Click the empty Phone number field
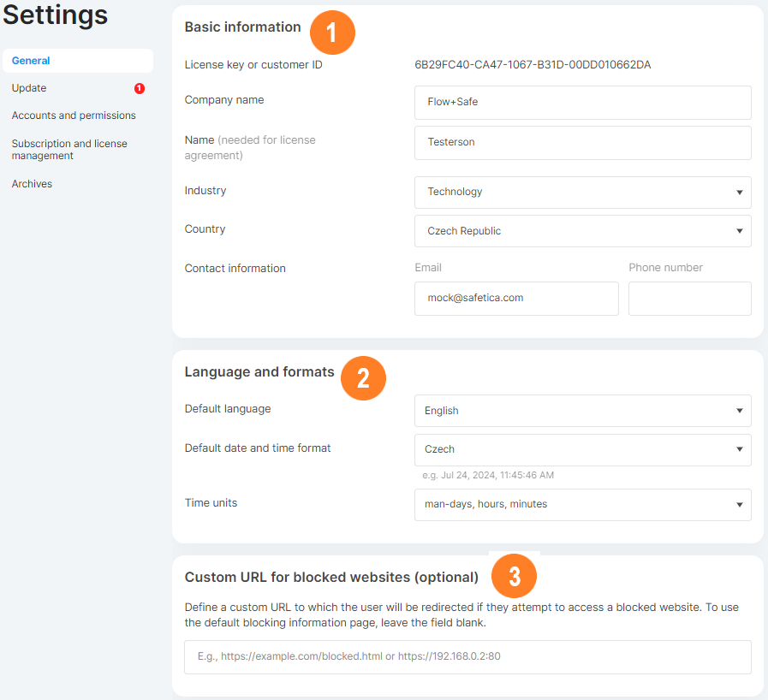Viewport: 768px width, 700px height. (689, 299)
